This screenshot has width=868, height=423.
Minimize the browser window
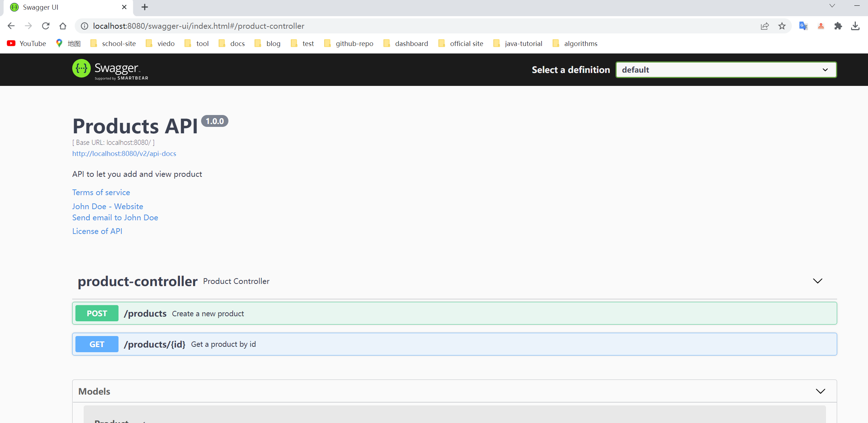pos(857,6)
